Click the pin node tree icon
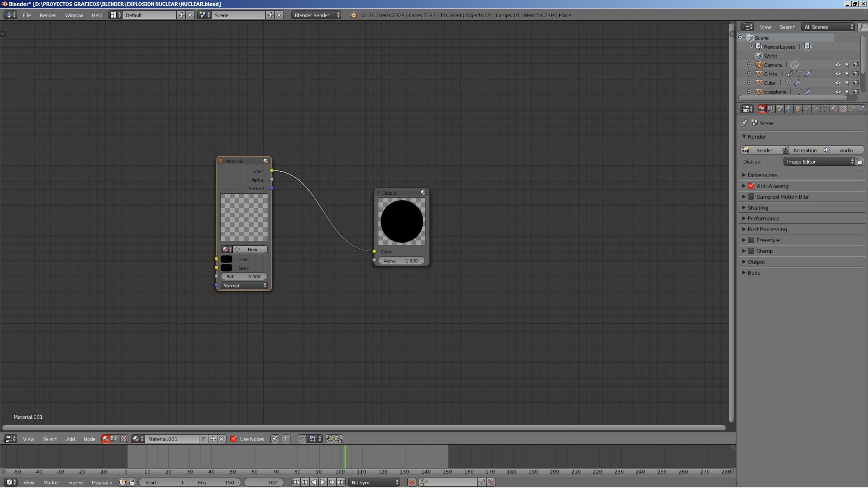This screenshot has width=868, height=488. tap(274, 439)
